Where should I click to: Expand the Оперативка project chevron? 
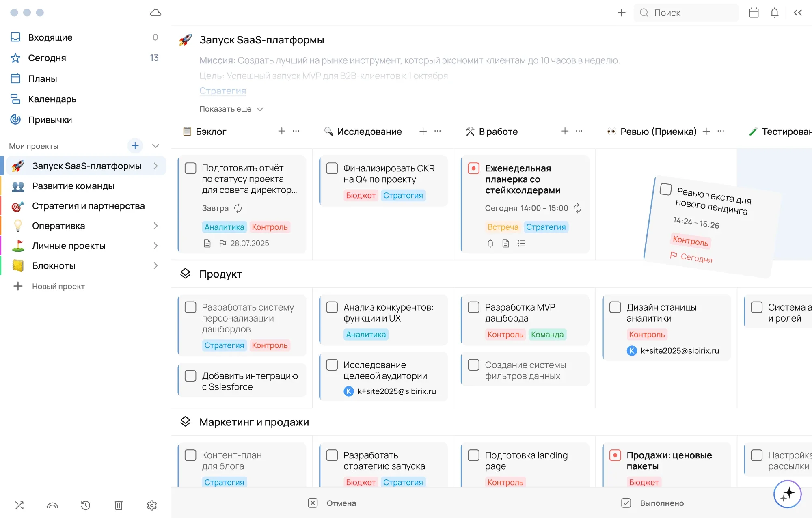155,226
